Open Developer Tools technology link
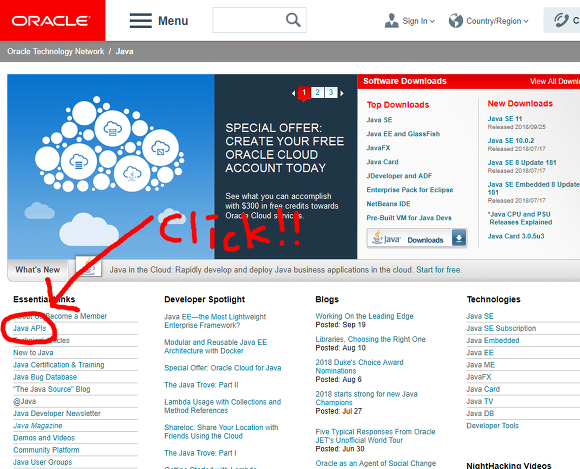Image resolution: width=580 pixels, height=469 pixels. click(x=493, y=426)
